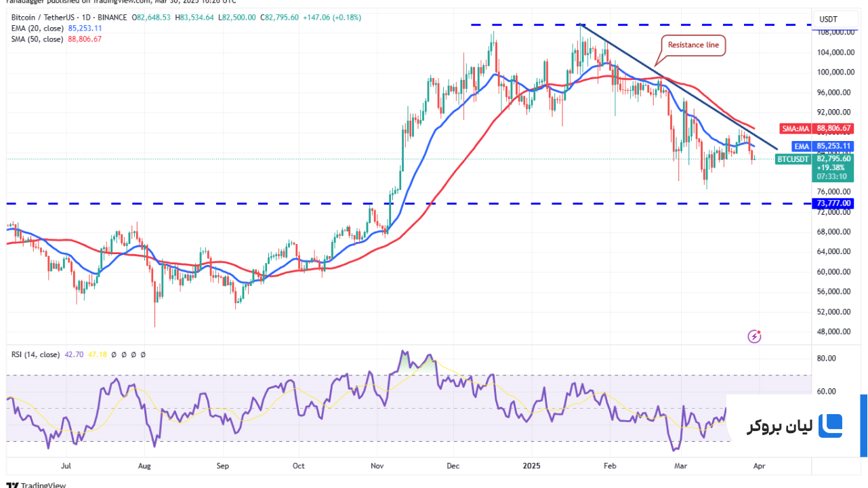Click the low price L82,500.00

point(236,16)
